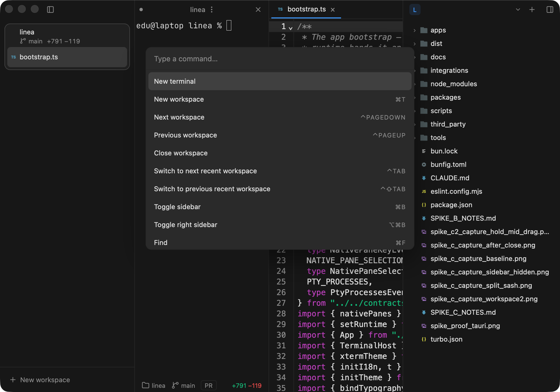560x392 pixels.
Task: Click main branch in status bar
Action: click(183, 386)
